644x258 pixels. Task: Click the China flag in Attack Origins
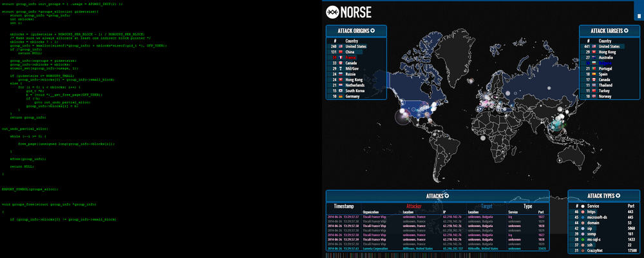pyautogui.click(x=341, y=52)
